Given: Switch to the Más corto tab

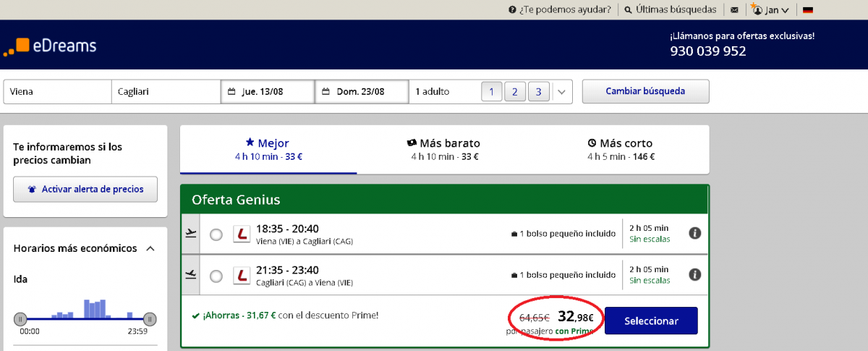Looking at the screenshot, I should point(621,149).
